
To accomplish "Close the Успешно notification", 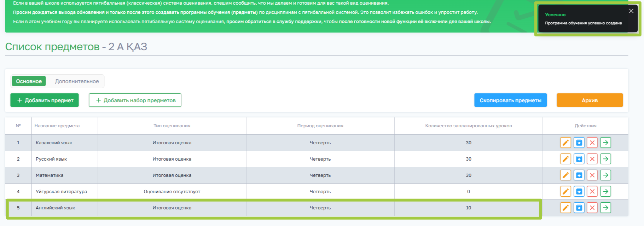I will point(631,11).
